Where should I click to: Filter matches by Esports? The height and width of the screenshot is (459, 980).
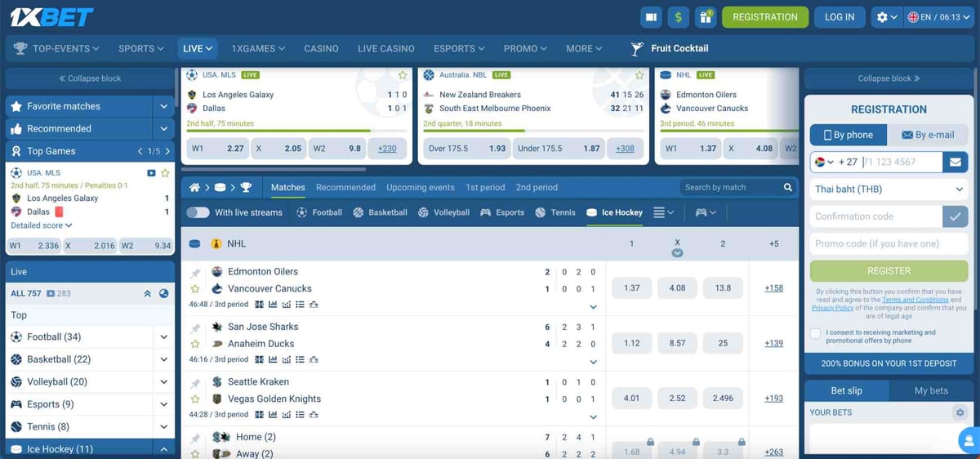pyautogui.click(x=502, y=212)
